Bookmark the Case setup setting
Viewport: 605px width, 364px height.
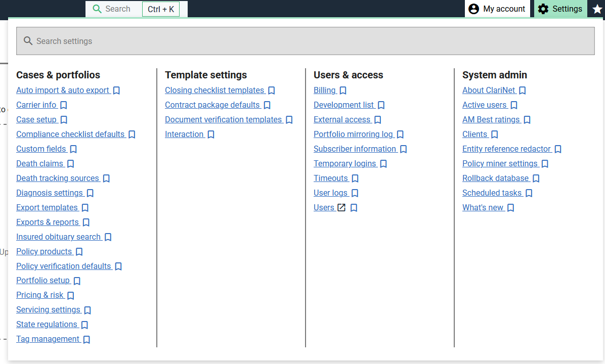coord(64,120)
